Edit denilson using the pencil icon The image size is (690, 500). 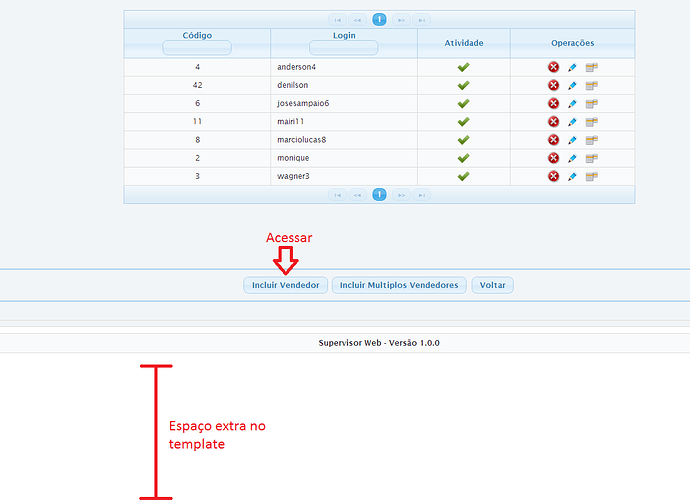click(x=572, y=85)
